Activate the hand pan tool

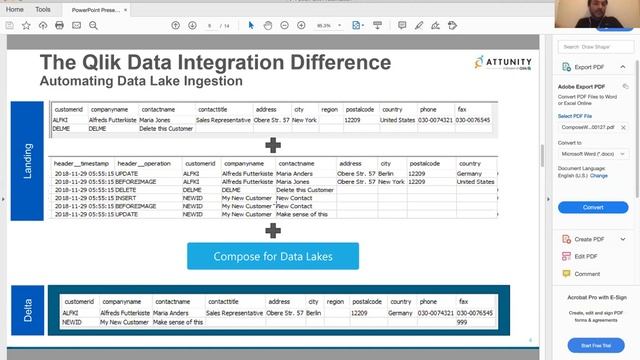(x=268, y=25)
